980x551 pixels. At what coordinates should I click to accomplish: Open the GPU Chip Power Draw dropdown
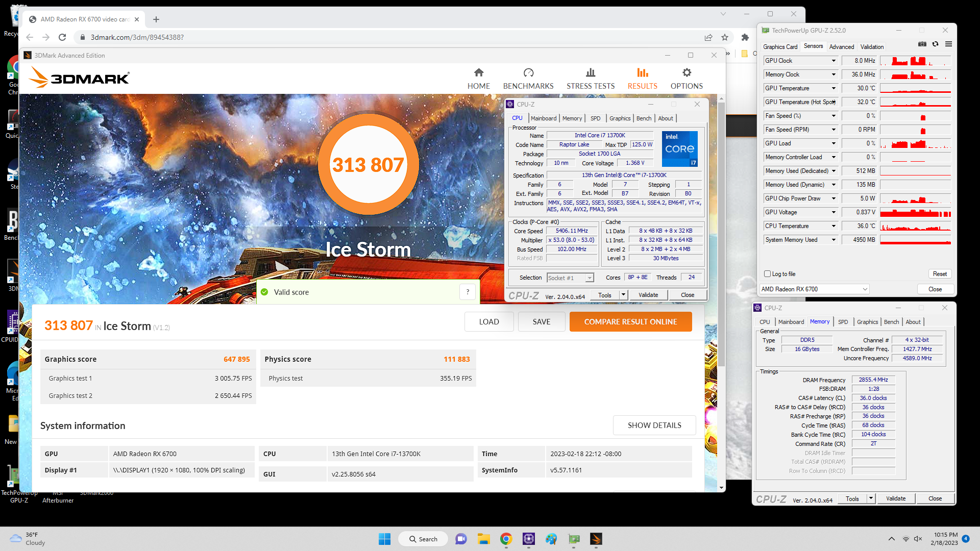click(834, 198)
